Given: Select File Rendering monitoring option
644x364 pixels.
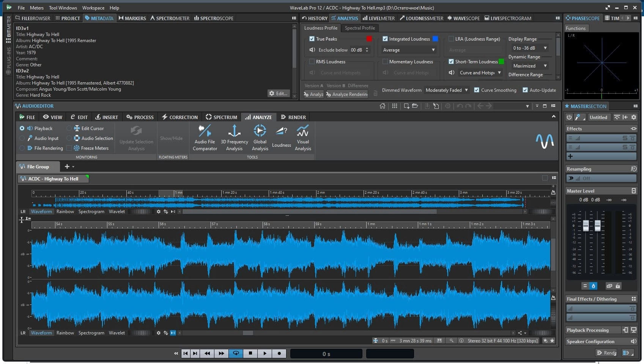Looking at the screenshot, I should 22,148.
